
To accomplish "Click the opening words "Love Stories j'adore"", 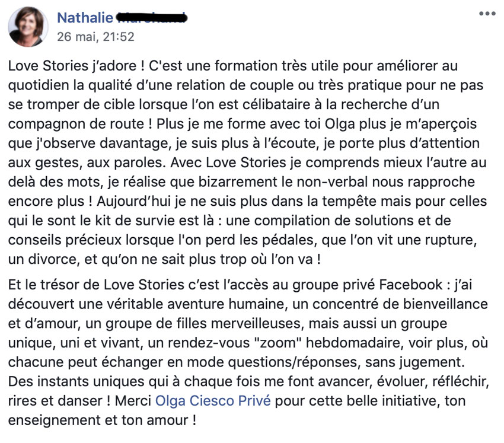I will [x=72, y=66].
